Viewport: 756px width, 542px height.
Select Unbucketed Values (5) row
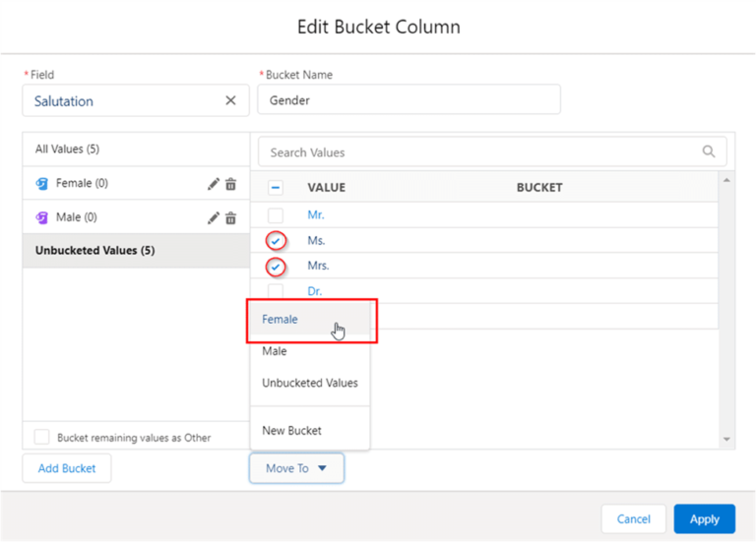pyautogui.click(x=136, y=251)
